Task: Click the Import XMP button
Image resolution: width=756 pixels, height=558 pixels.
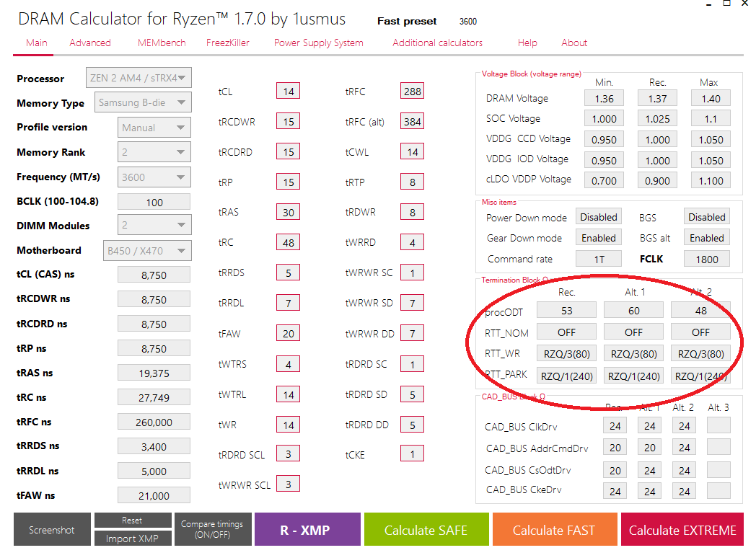Action: point(133,539)
